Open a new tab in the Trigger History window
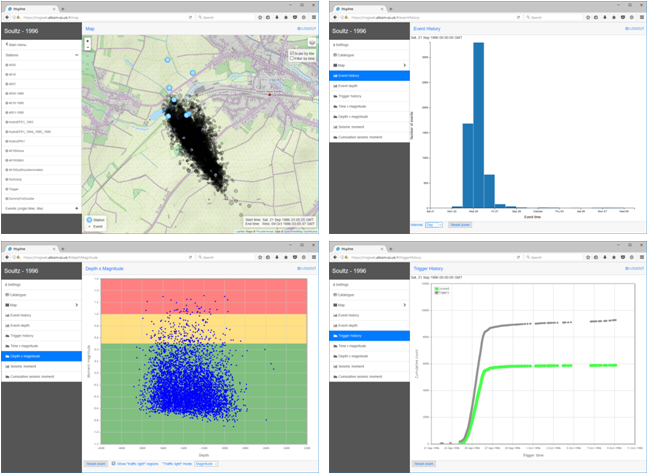The image size is (648, 474). [x=391, y=248]
